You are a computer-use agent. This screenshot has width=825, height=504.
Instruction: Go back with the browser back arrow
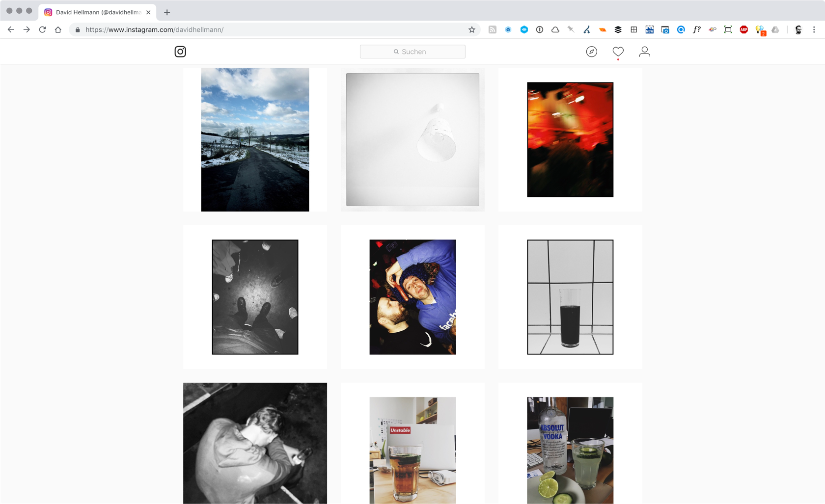(x=11, y=29)
